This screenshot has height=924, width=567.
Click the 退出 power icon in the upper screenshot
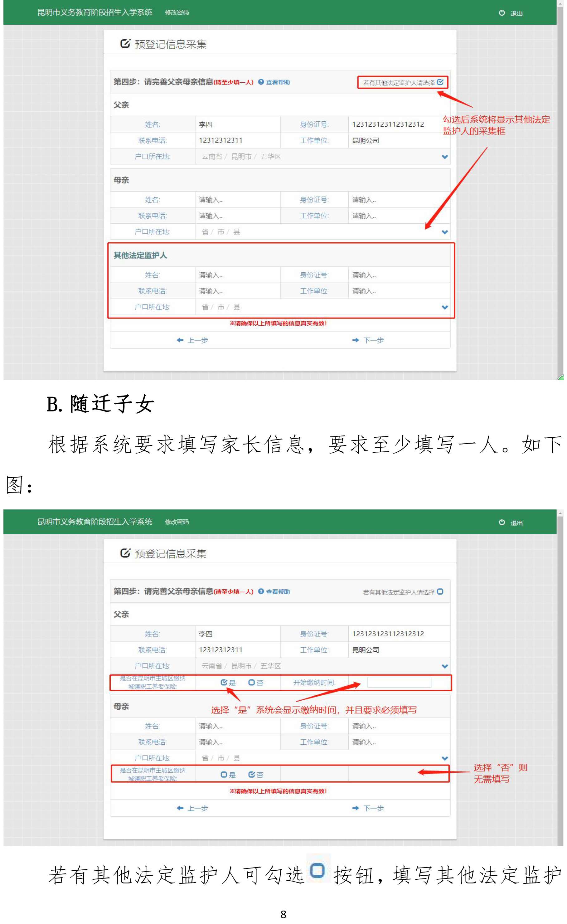(502, 13)
